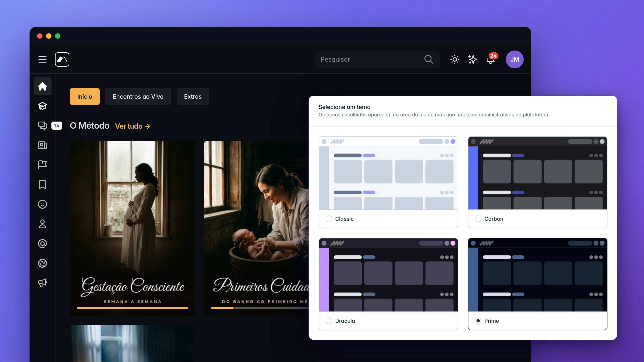Switch to the Extras tab
644x362 pixels.
(193, 97)
